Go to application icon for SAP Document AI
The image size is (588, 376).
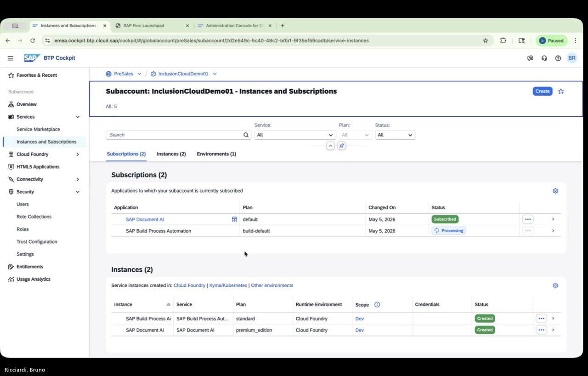(x=234, y=220)
